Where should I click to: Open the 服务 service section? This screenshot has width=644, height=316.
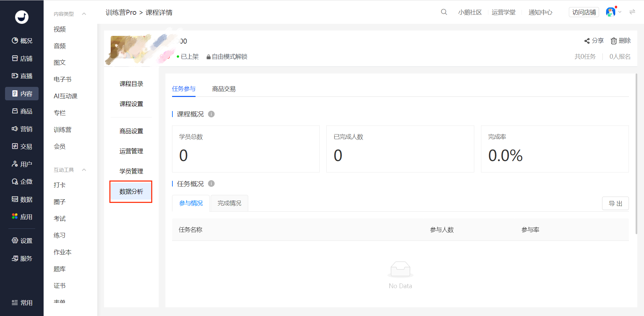click(x=22, y=258)
